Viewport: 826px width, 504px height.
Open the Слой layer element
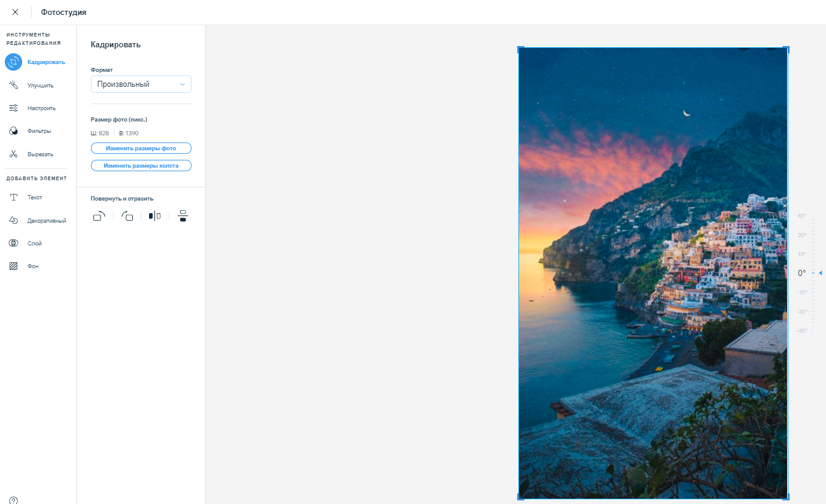click(13, 243)
